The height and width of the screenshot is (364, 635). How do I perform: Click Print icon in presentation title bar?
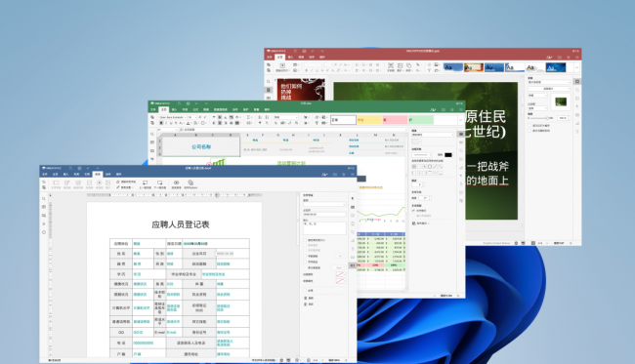coord(304,51)
